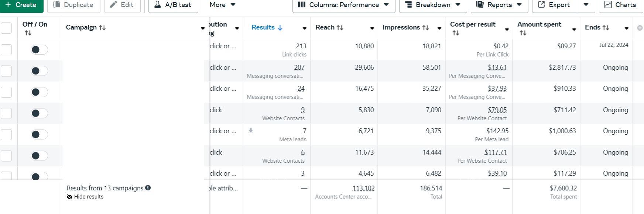The image size is (644, 214).
Task: Click the download icon beside Meta leads
Action: 251,131
